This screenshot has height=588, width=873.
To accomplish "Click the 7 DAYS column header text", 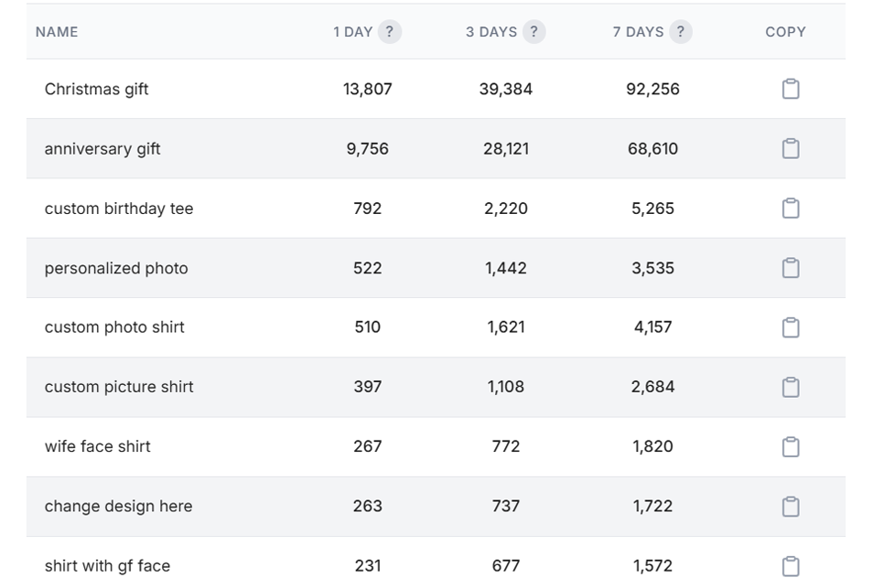I will 638,32.
